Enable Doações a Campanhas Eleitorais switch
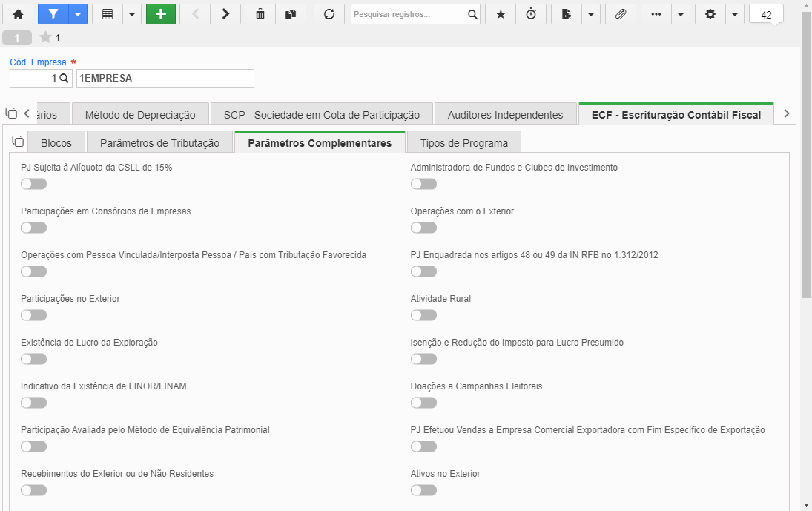Image resolution: width=812 pixels, height=511 pixels. tap(423, 403)
